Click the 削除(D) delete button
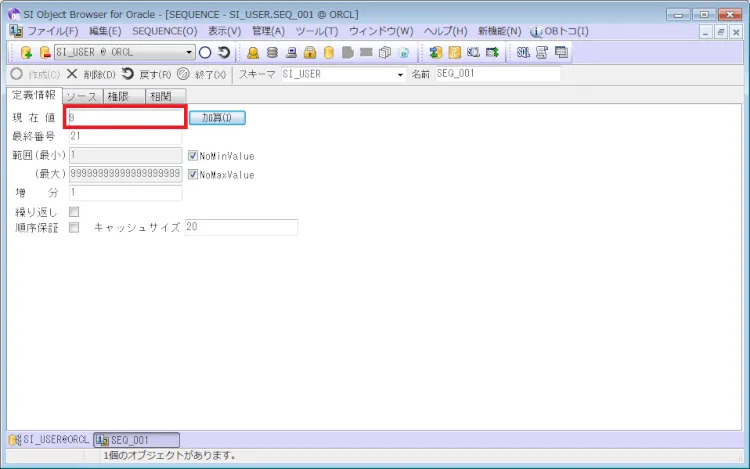Viewport: 750px width, 469px height. [91, 74]
